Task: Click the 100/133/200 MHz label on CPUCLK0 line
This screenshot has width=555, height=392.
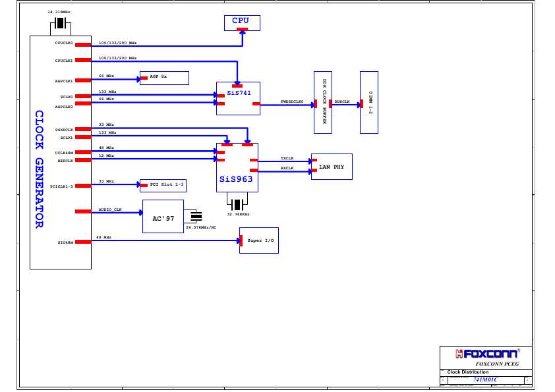Action: point(117,43)
